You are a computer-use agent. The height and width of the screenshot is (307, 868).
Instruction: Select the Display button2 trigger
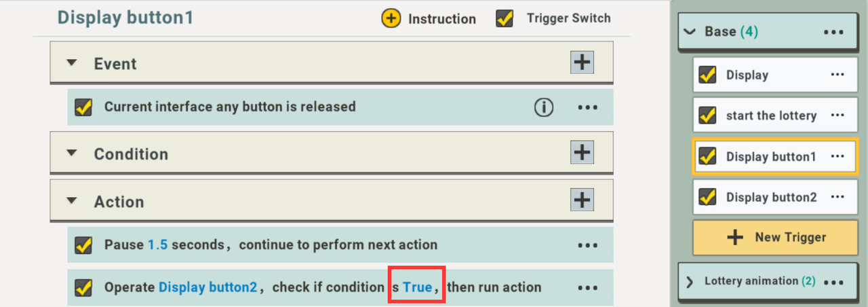771,198
